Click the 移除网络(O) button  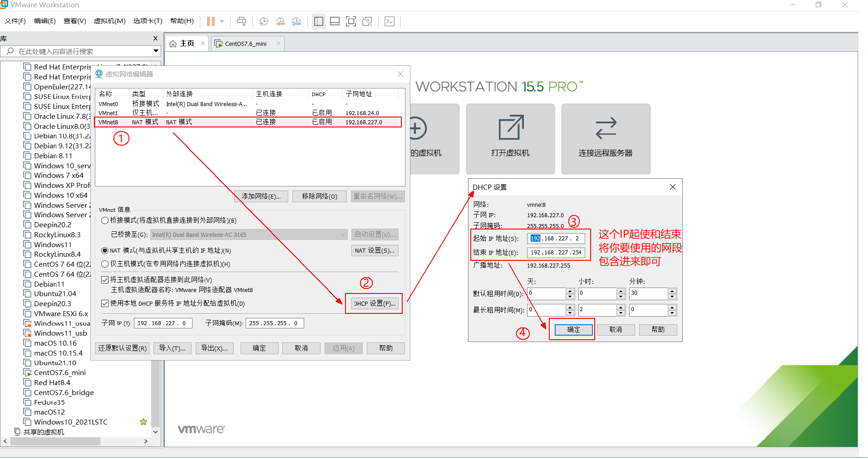(320, 196)
